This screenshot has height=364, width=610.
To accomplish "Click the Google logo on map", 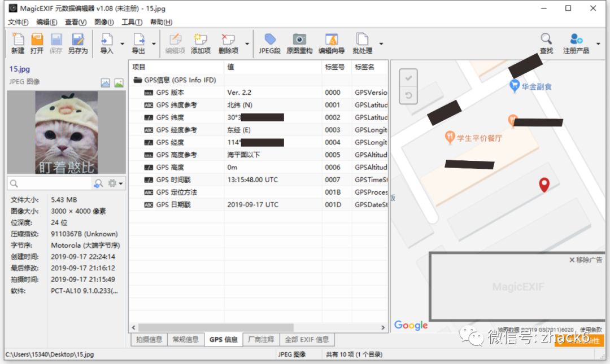I will click(x=411, y=326).
